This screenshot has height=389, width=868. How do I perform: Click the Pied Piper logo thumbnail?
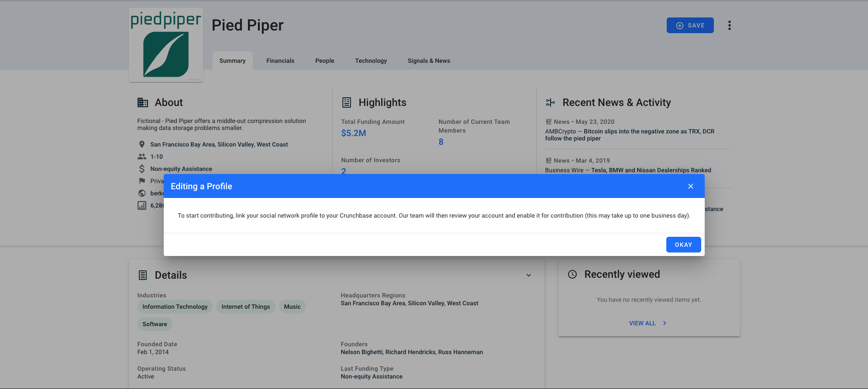(166, 45)
